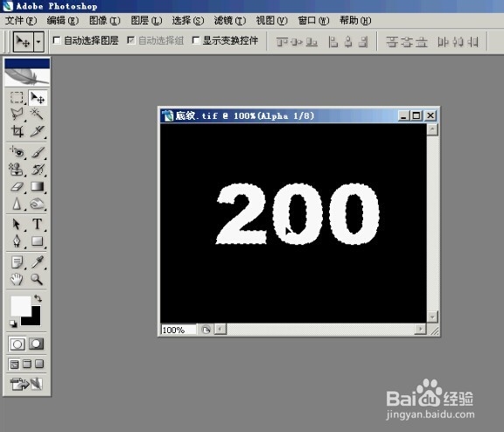504x432 pixels.
Task: Jump to ImageReady button
Action: [x=26, y=384]
